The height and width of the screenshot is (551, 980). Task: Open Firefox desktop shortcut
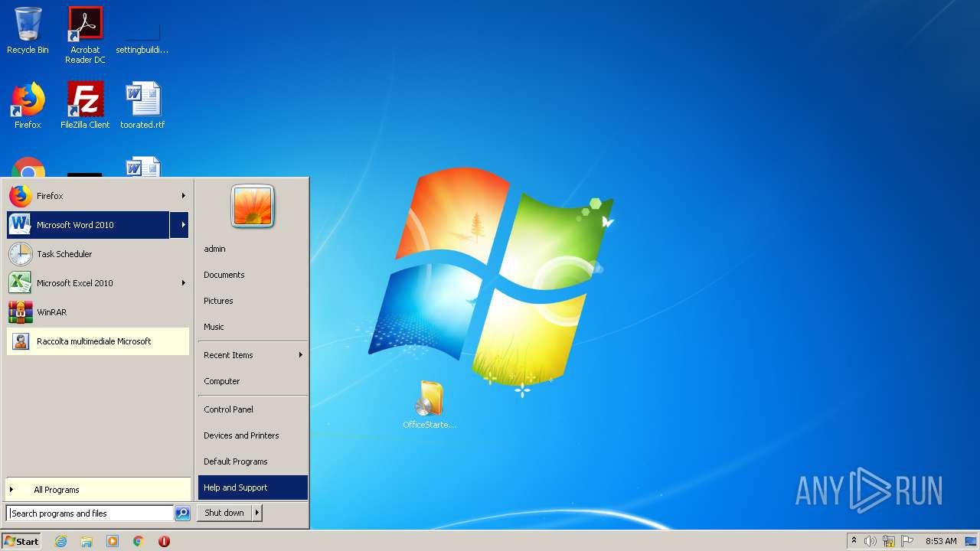pos(28,106)
